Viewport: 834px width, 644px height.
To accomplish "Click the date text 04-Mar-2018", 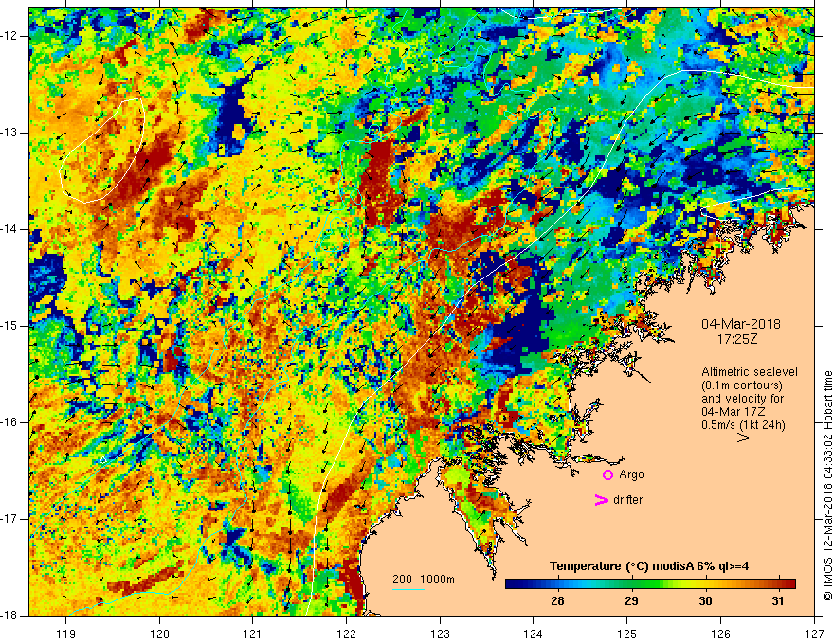I will point(740,324).
